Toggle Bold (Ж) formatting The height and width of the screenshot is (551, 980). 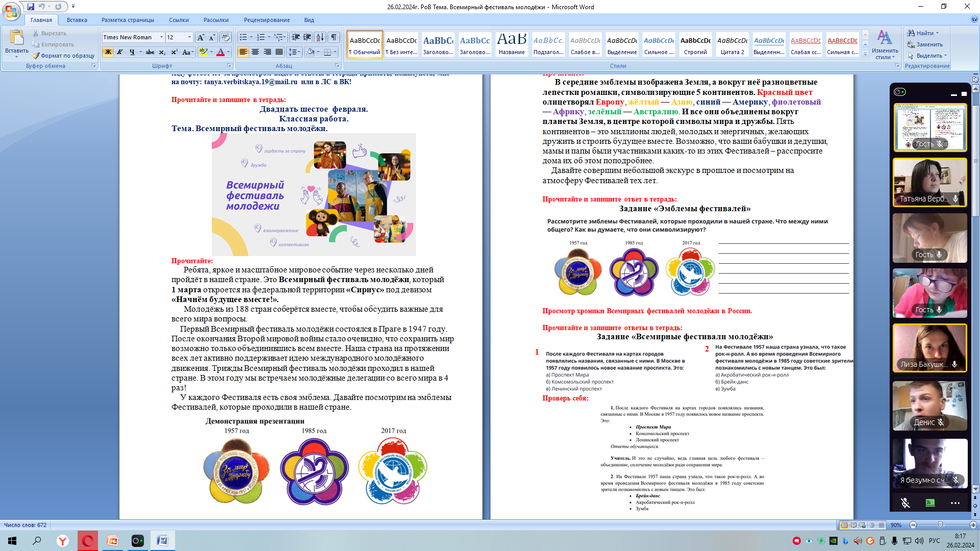(108, 52)
